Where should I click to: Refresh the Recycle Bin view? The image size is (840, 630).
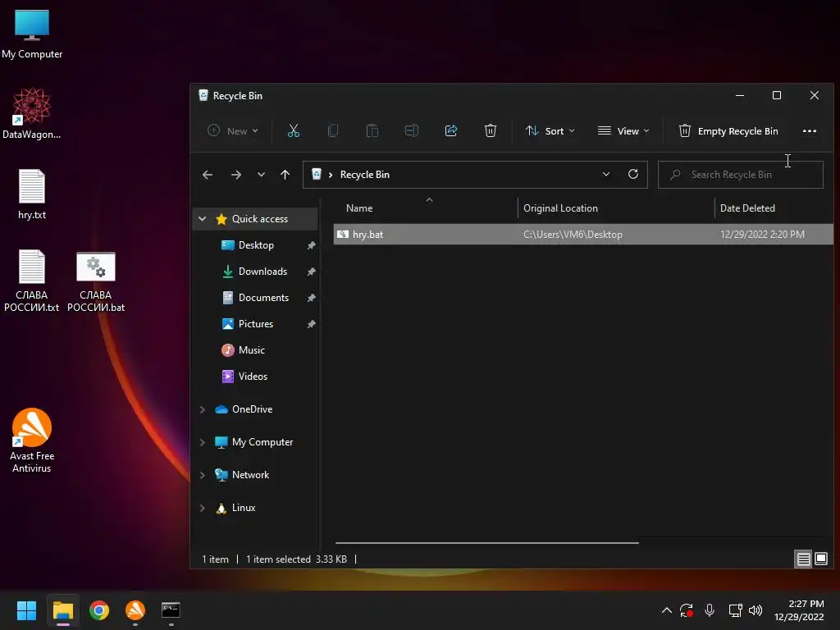633,174
